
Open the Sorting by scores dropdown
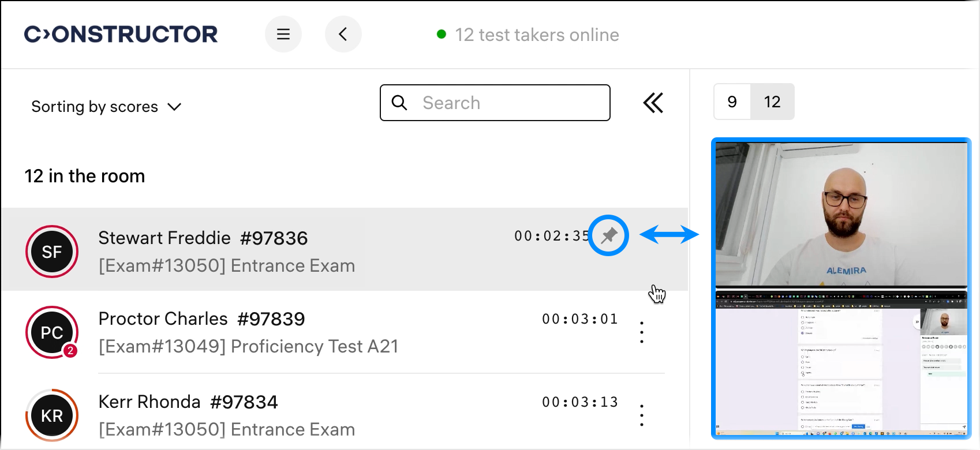pos(107,107)
